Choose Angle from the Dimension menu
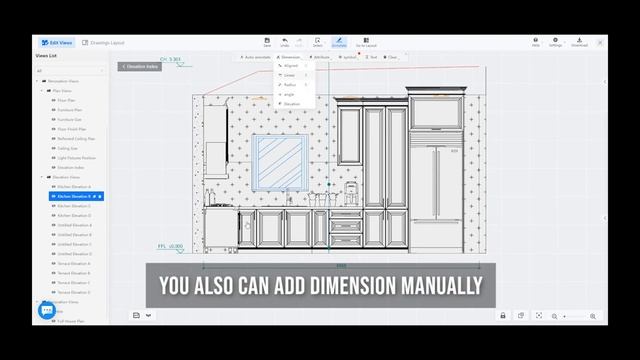Viewport: 640px width, 360px height. coord(294,94)
